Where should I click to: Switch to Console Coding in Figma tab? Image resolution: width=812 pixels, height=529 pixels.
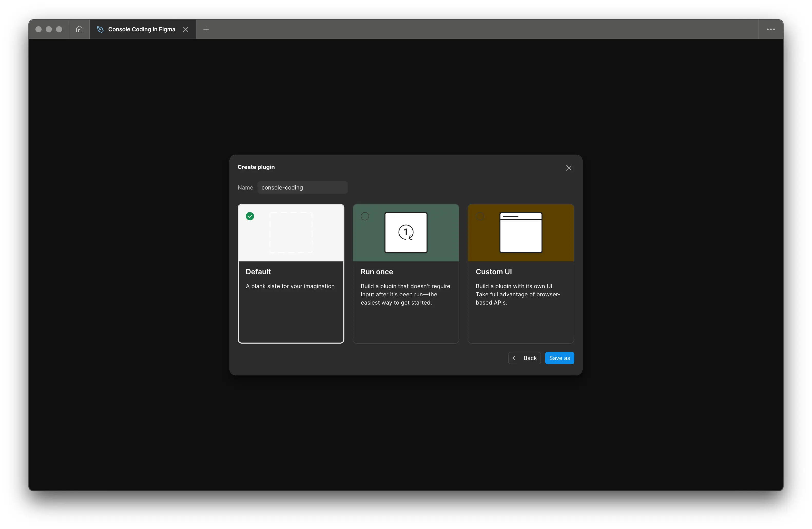(142, 29)
